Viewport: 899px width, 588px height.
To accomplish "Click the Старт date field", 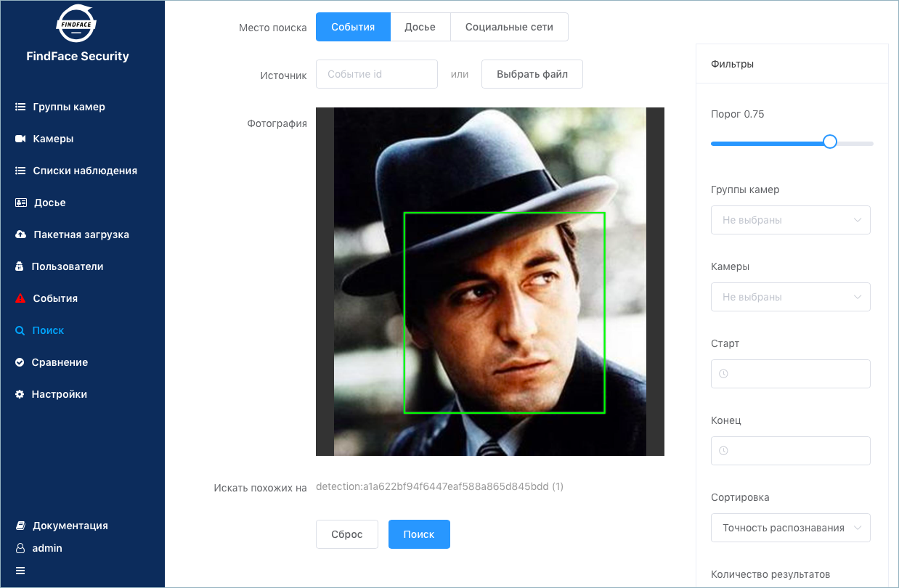I will click(791, 374).
